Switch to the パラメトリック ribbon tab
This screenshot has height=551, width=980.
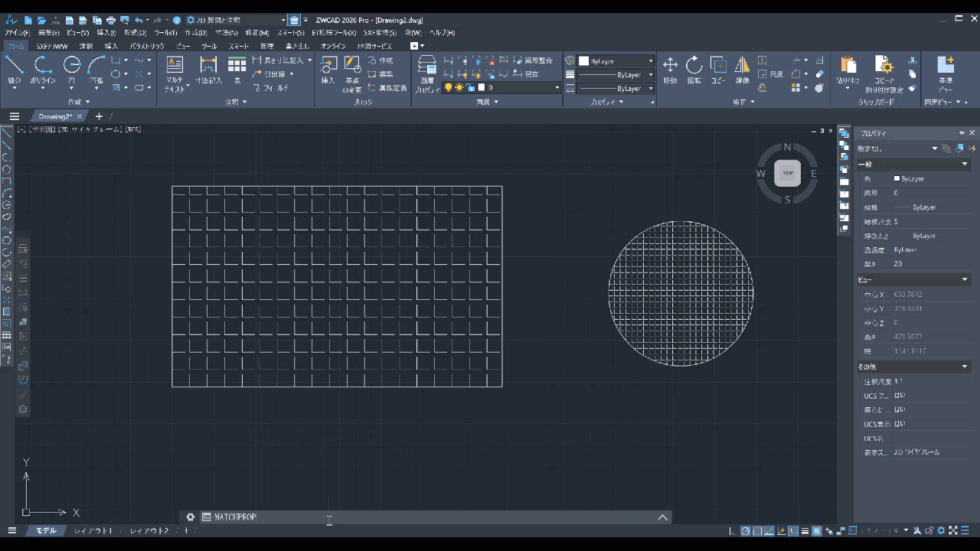pyautogui.click(x=147, y=46)
